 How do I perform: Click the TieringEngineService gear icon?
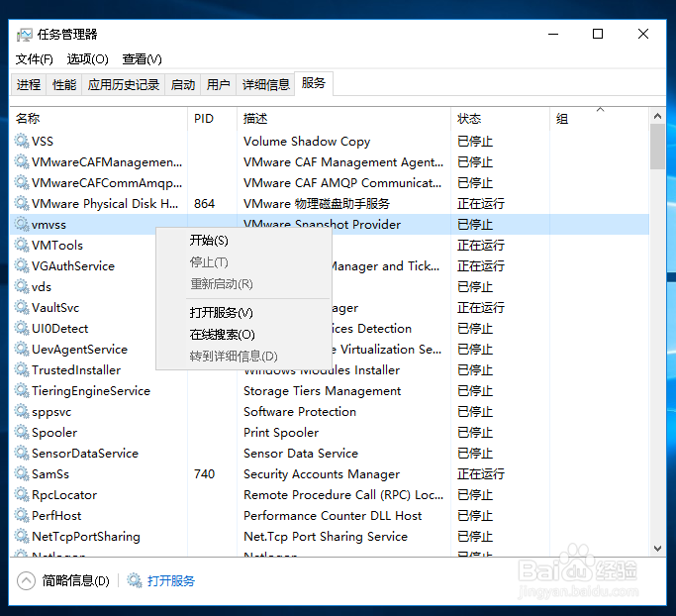coord(21,390)
